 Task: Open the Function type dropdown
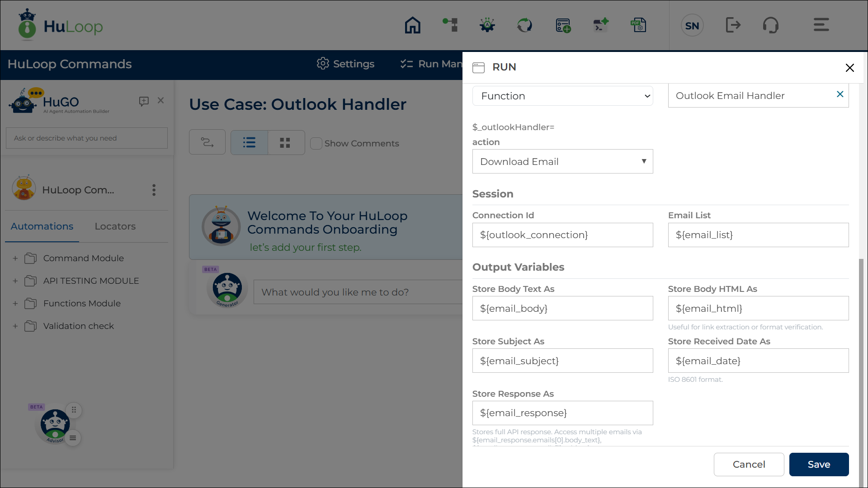tap(562, 96)
